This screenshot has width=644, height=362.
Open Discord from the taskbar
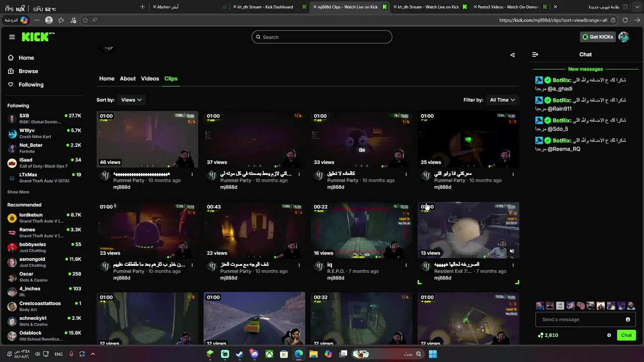point(254,354)
